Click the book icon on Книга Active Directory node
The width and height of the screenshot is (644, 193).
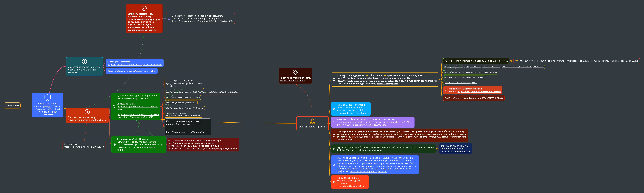[x=446, y=90]
